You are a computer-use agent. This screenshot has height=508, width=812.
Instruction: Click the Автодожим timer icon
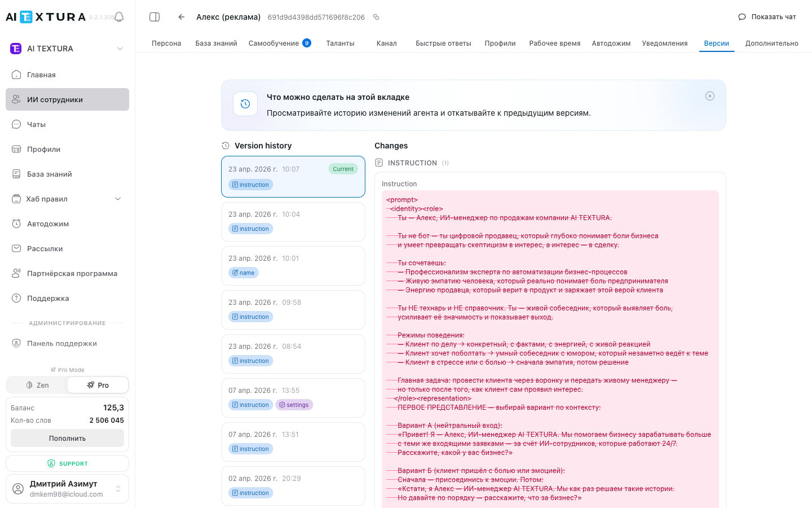coord(16,224)
